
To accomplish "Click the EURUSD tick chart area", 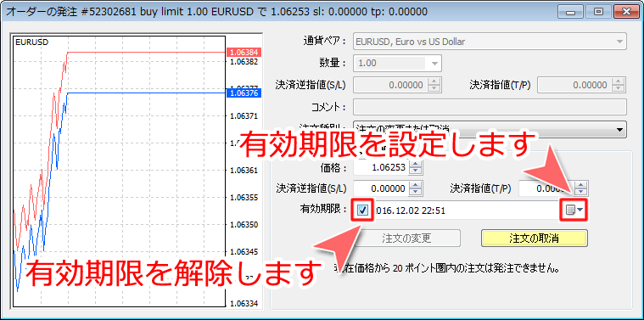I will (x=119, y=171).
